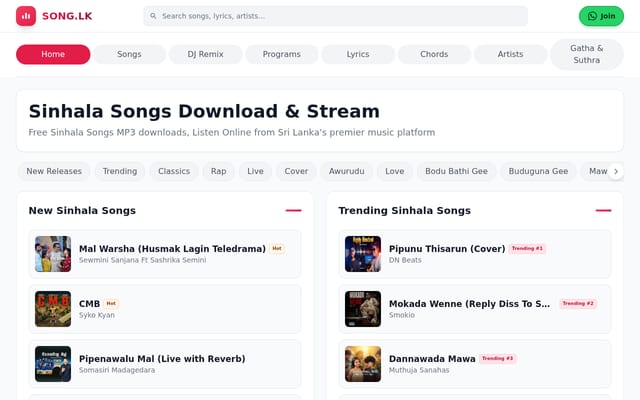Viewport: 640px width, 400px height.
Task: Select the Classics category chip
Action: point(174,171)
